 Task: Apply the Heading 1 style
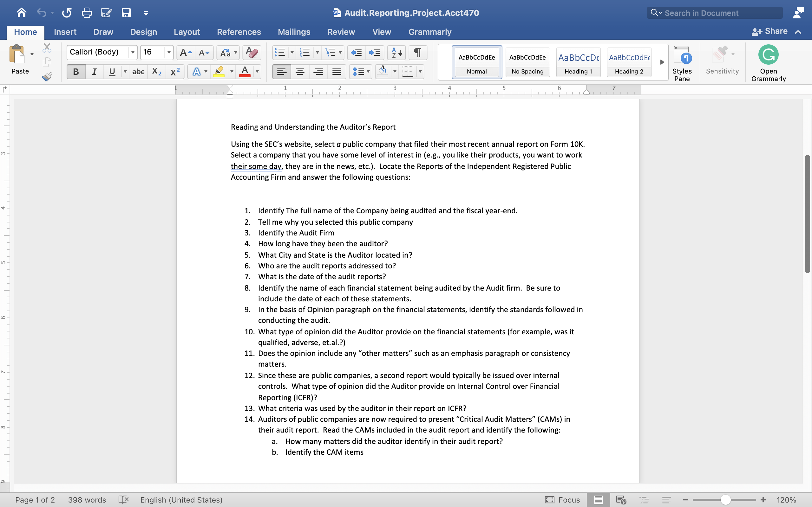[x=579, y=62]
